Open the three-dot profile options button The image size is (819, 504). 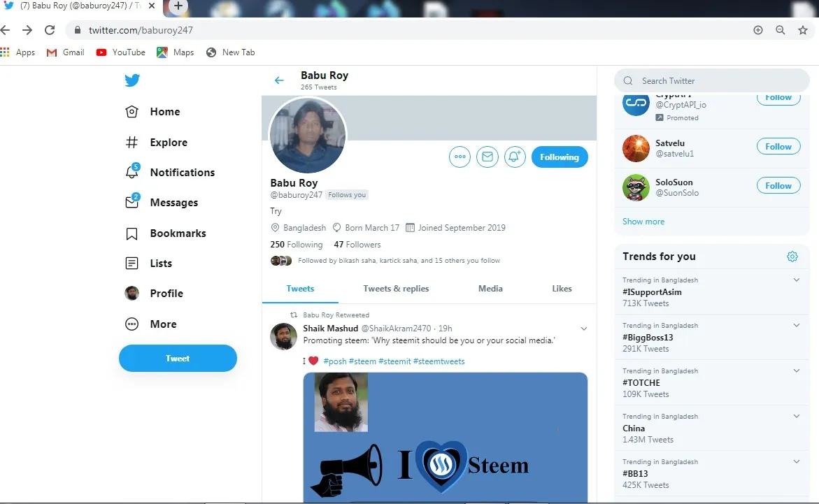tap(460, 157)
